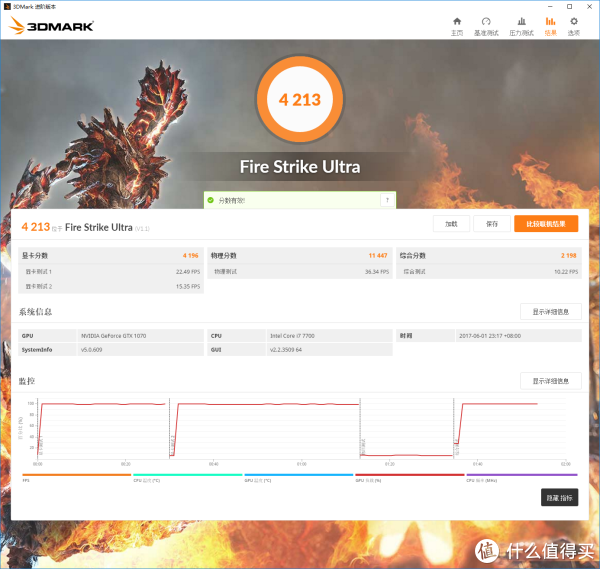This screenshot has height=569, width=600.
Task: Click the combined score value 2 198
Action: point(569,255)
